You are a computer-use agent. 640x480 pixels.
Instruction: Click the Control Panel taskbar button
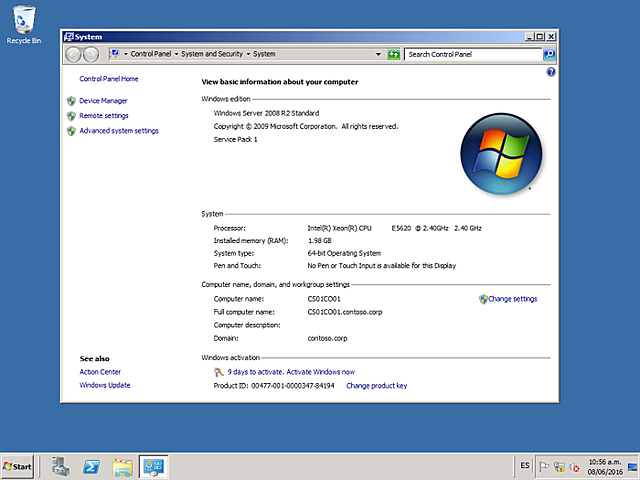click(x=153, y=467)
